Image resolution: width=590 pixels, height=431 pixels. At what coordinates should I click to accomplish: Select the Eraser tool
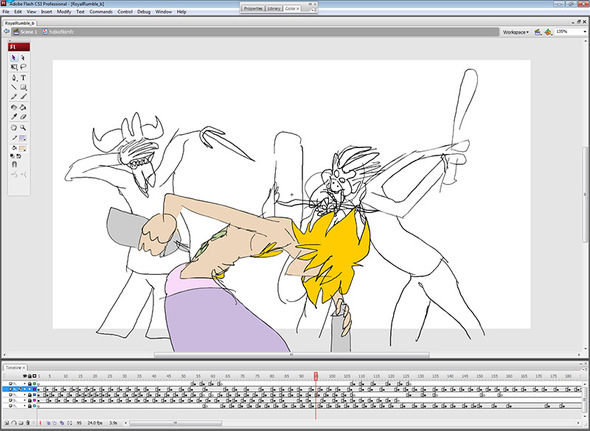23,117
